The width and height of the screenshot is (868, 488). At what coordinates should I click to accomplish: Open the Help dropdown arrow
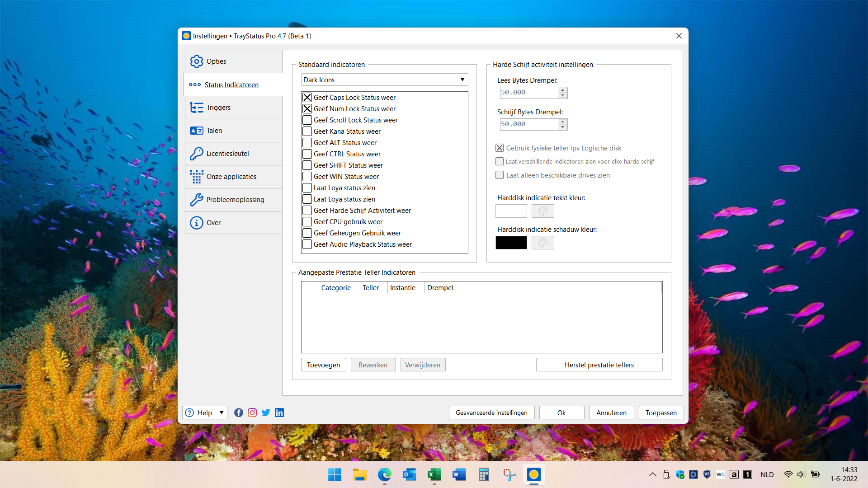[222, 413]
